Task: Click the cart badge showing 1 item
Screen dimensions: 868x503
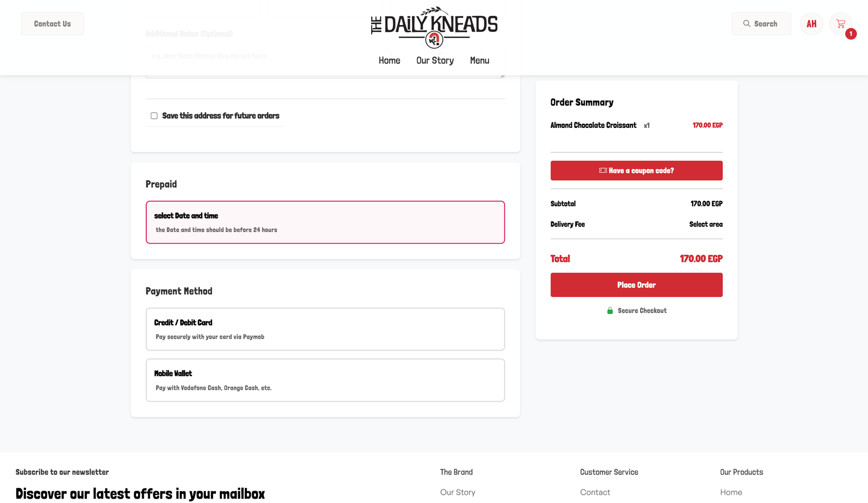Action: (851, 34)
